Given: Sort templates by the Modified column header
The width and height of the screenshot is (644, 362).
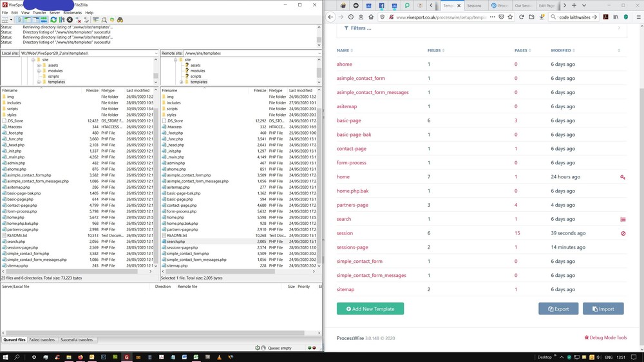Looking at the screenshot, I should click(x=560, y=50).
